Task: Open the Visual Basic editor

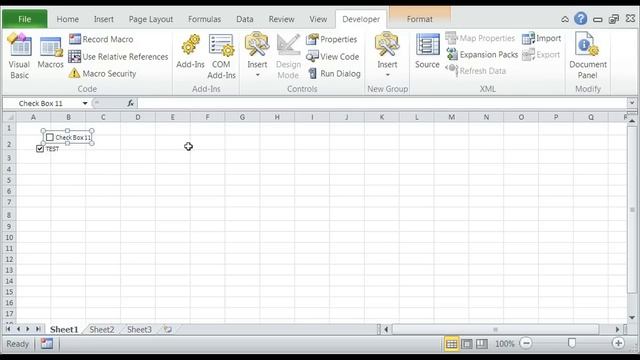Action: coord(19,56)
